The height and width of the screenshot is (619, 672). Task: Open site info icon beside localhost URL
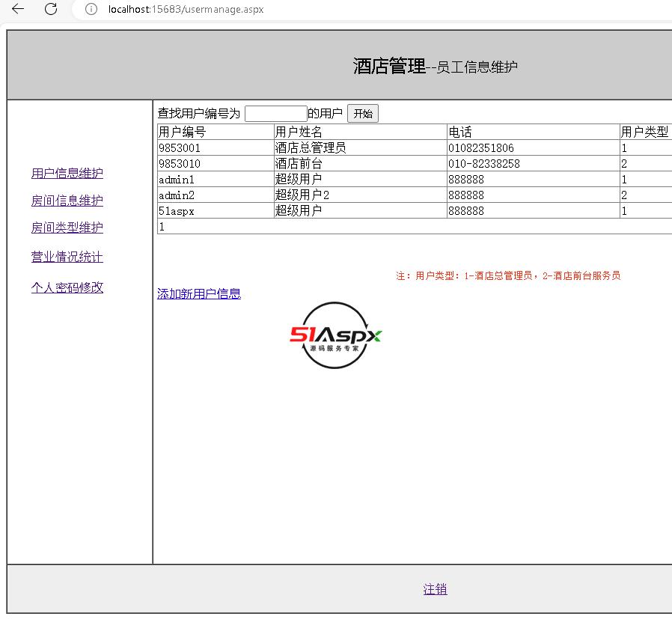coord(91,10)
